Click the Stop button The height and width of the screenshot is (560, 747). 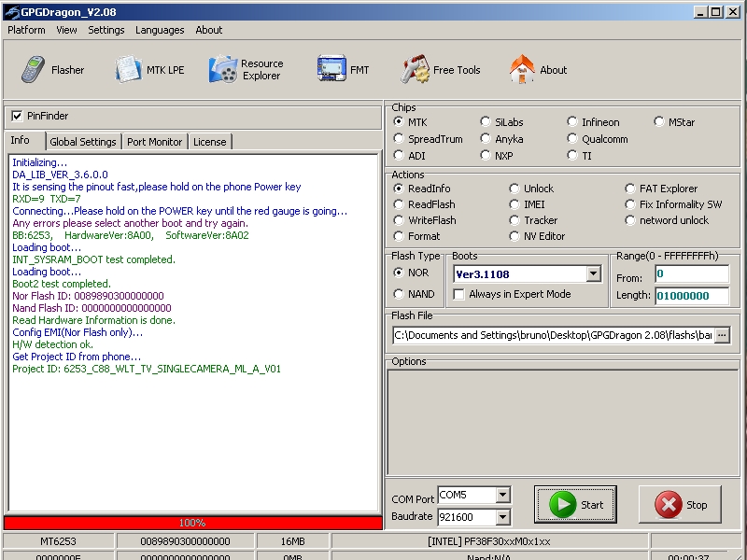pyautogui.click(x=680, y=504)
